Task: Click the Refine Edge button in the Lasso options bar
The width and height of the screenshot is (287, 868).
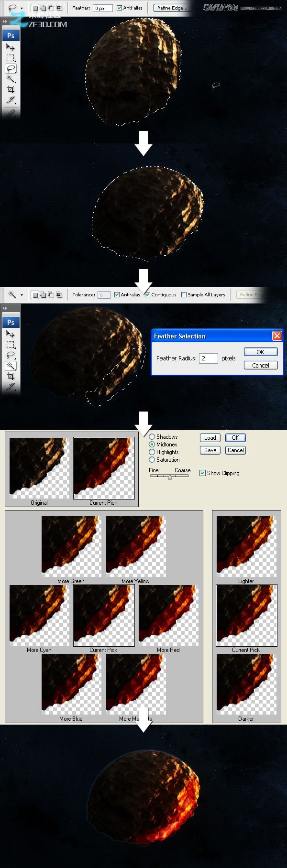Action: 172,8
